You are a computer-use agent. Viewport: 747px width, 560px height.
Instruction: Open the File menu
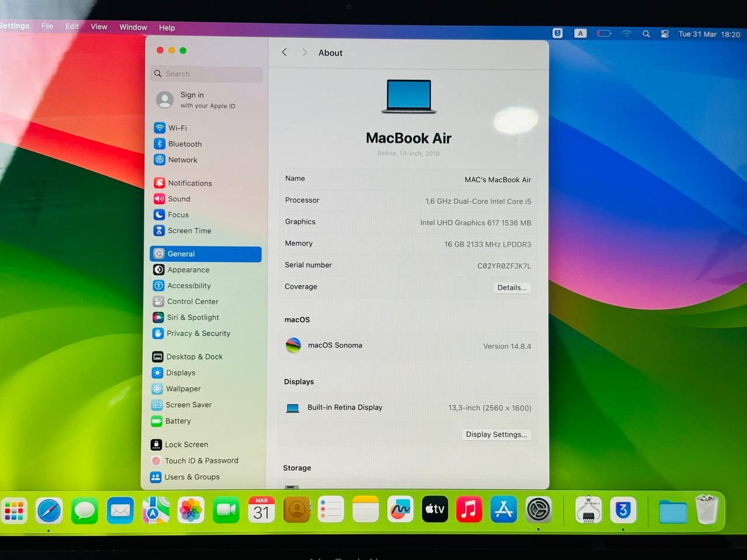[47, 26]
